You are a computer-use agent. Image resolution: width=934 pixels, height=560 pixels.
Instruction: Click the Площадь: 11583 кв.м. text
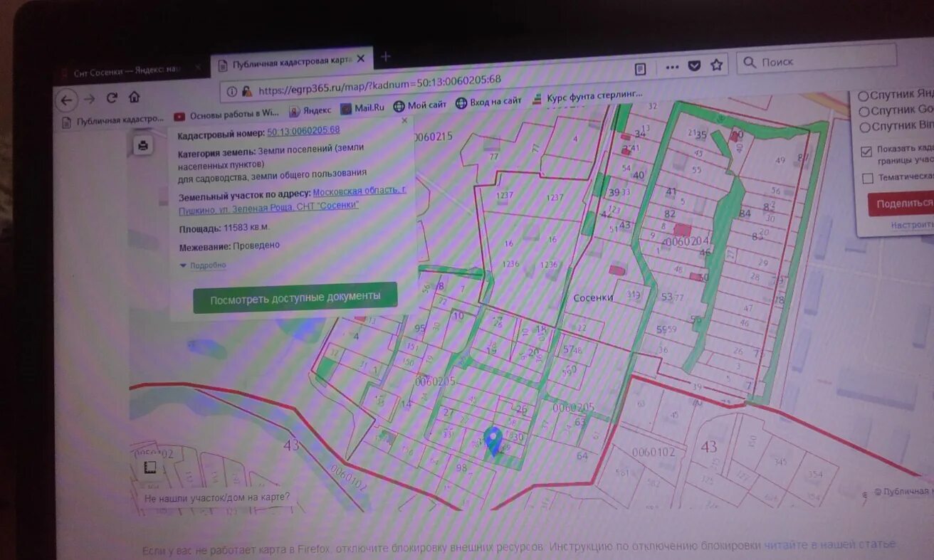click(224, 228)
